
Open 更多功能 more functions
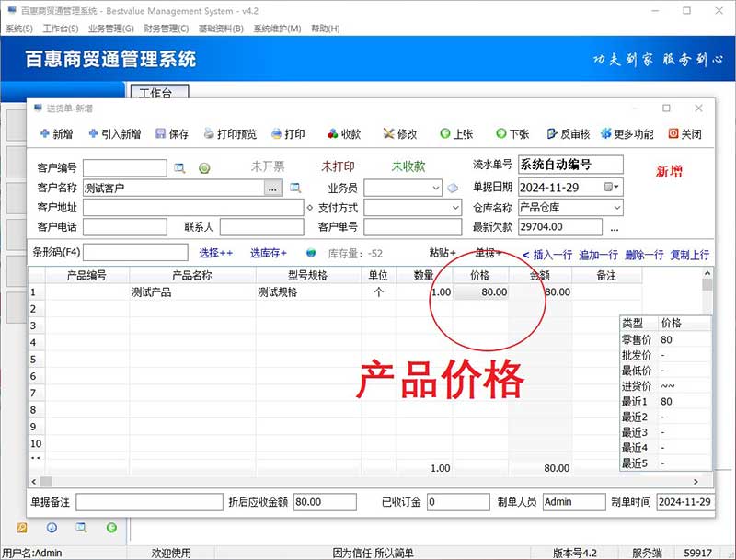627,134
